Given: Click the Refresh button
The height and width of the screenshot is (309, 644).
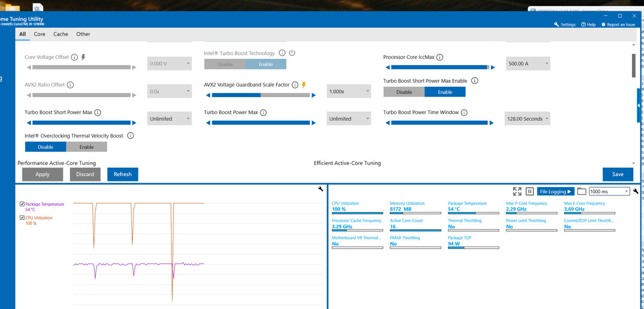Looking at the screenshot, I should [122, 174].
